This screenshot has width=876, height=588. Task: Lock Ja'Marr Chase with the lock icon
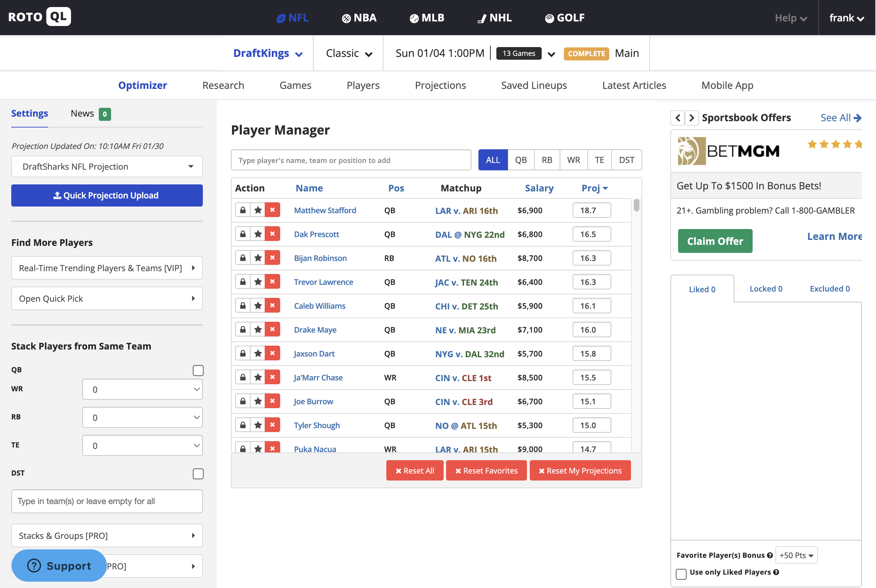coord(243,377)
